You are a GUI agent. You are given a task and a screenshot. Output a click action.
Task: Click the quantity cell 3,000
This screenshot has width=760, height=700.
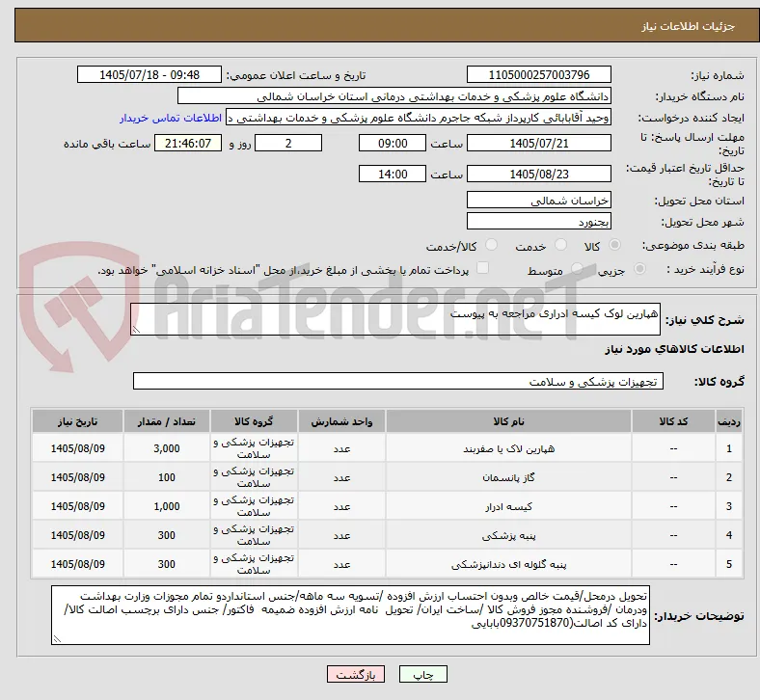coord(167,448)
